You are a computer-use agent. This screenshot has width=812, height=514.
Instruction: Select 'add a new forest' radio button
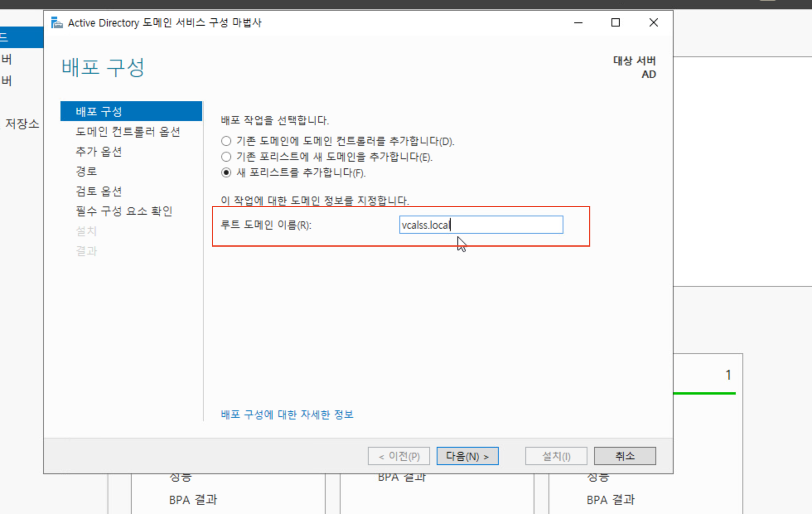tap(226, 172)
